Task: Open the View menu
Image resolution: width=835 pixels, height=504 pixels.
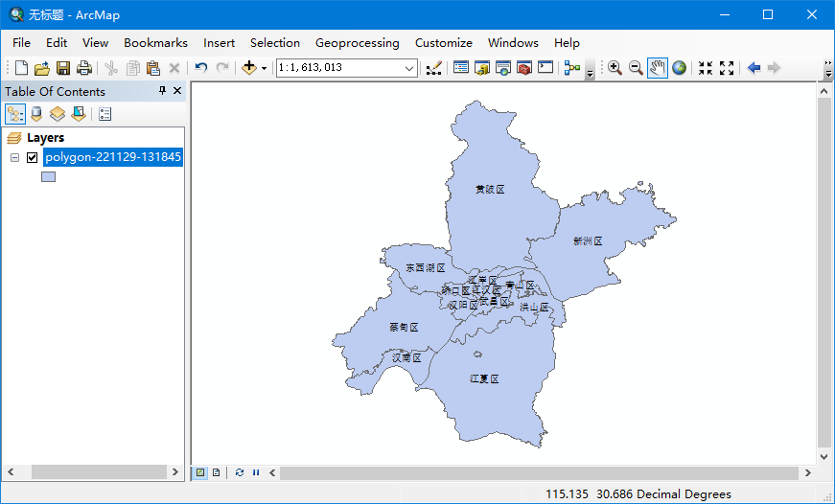Action: click(95, 42)
